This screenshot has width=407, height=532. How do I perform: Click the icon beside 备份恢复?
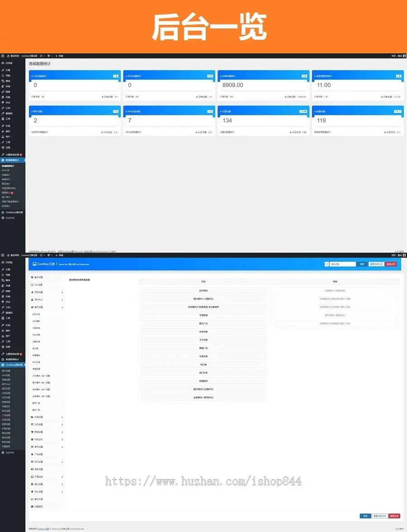(x=32, y=499)
